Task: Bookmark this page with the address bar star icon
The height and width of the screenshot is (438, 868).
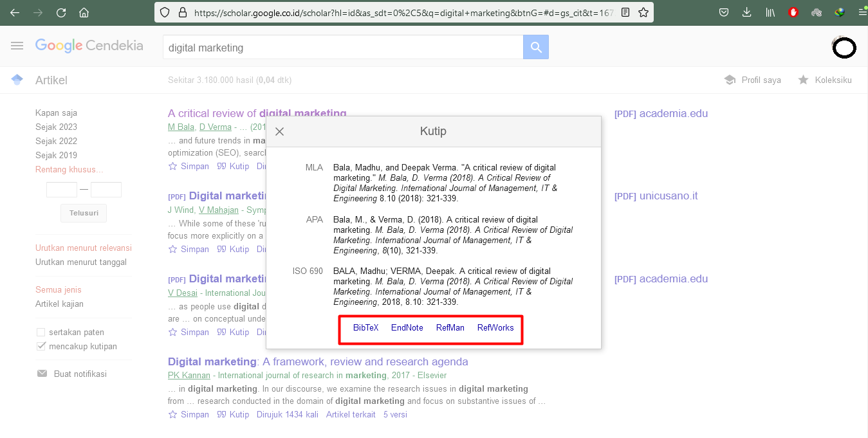Action: coord(643,12)
